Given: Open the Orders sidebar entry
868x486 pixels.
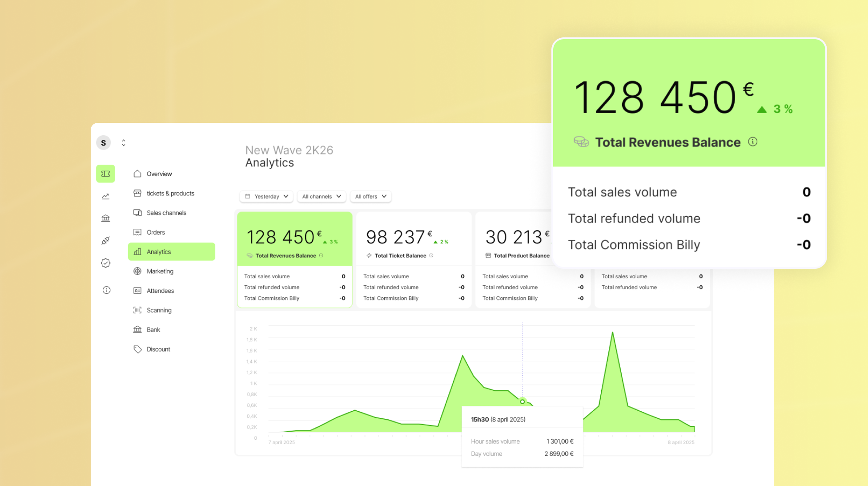Looking at the screenshot, I should [156, 232].
